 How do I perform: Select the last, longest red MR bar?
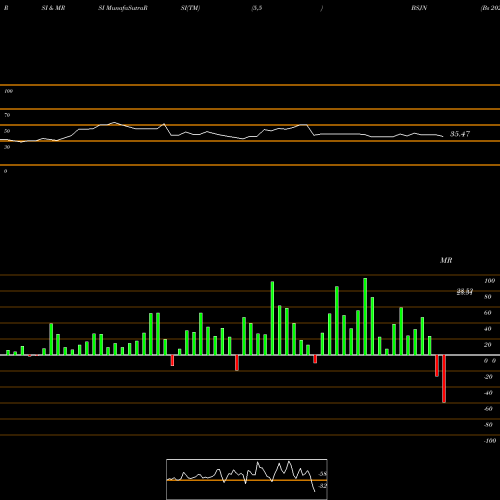[x=444, y=379]
